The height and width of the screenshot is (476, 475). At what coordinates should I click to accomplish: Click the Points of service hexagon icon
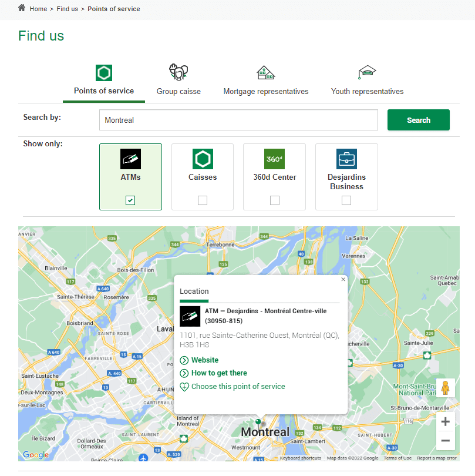(x=104, y=73)
